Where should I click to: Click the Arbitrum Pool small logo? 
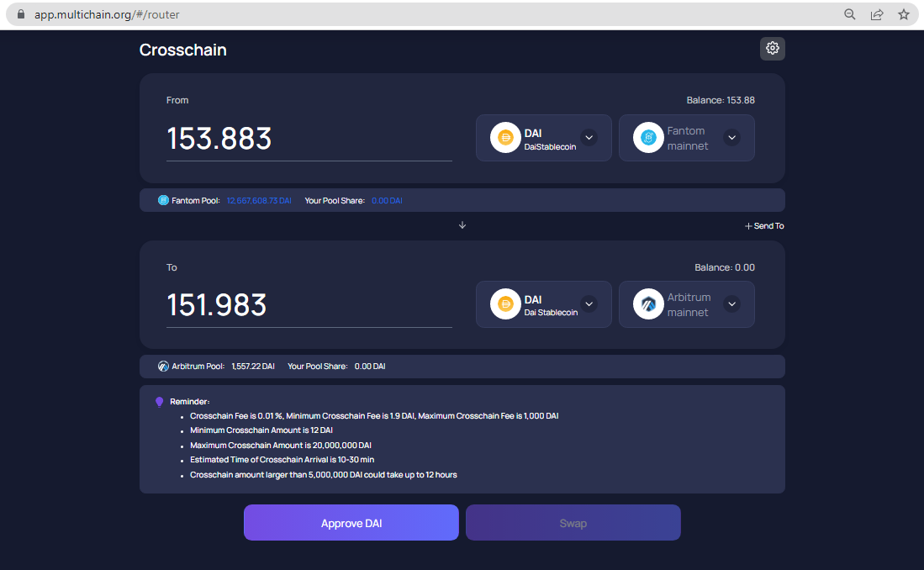click(x=163, y=366)
